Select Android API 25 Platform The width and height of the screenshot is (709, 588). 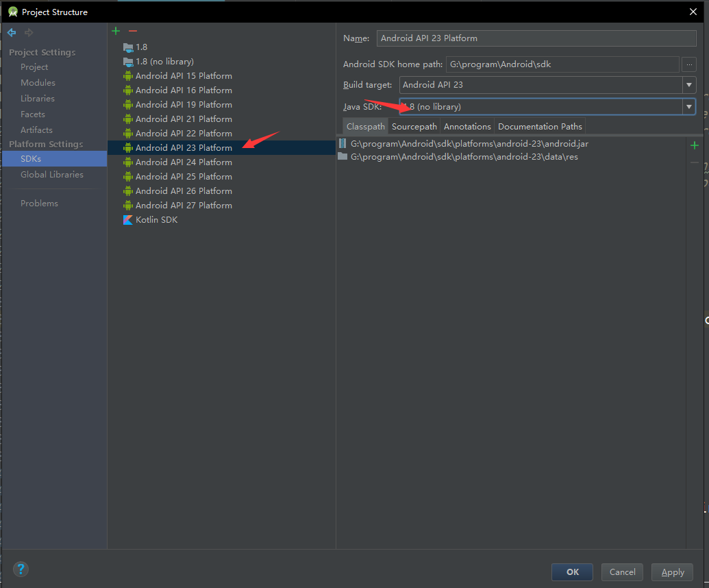pos(221,176)
